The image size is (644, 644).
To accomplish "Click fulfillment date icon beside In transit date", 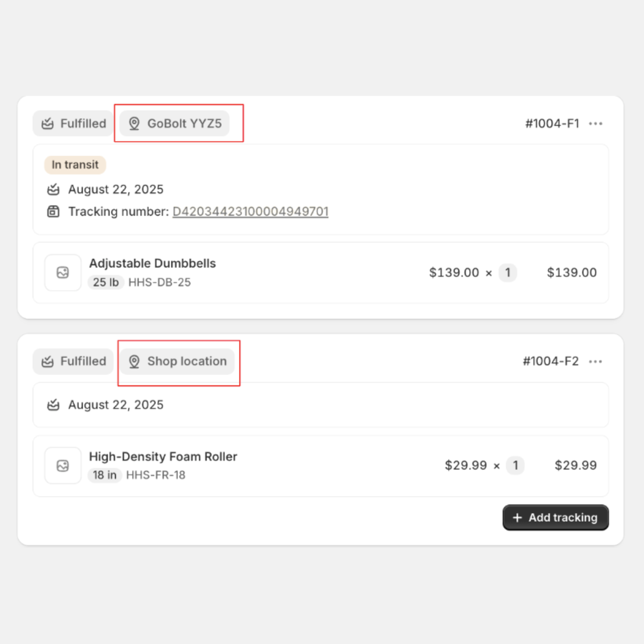I will (x=53, y=189).
